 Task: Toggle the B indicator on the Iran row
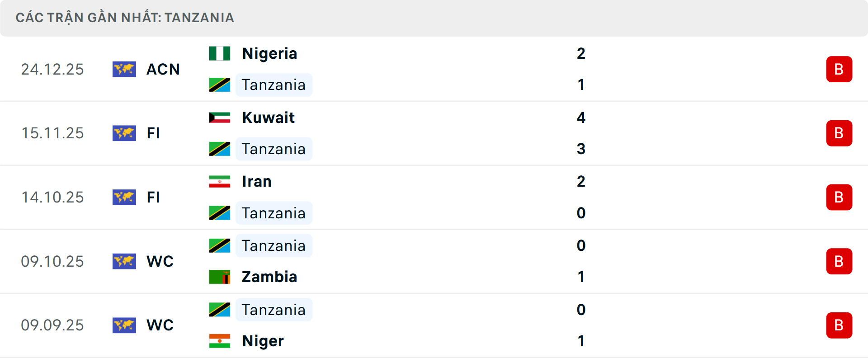pyautogui.click(x=840, y=198)
